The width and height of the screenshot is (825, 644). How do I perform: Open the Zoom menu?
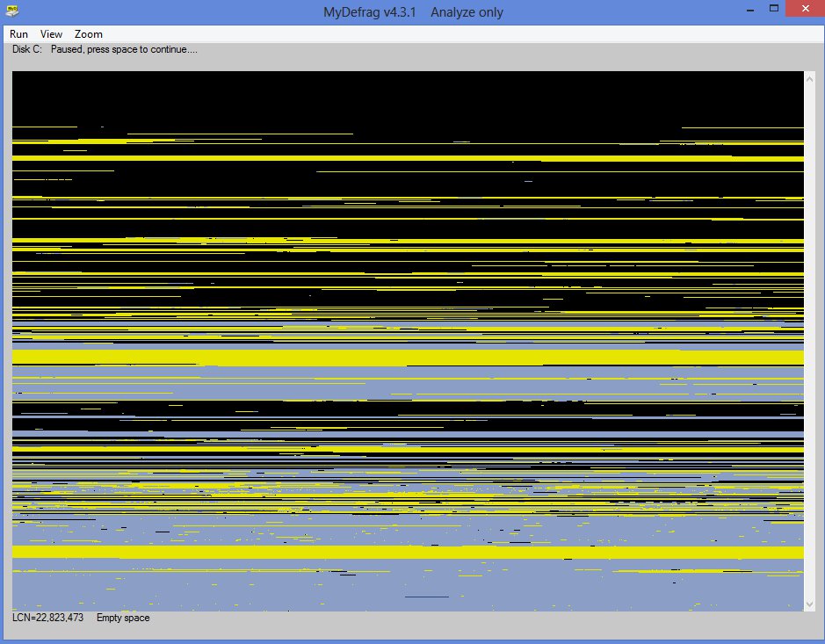(x=88, y=34)
